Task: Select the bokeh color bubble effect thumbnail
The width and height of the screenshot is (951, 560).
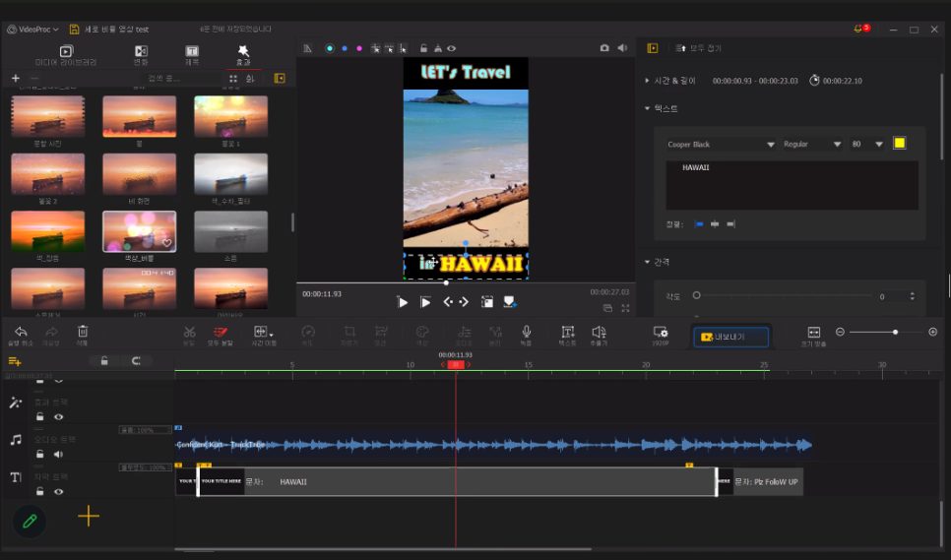Action: coord(140,231)
